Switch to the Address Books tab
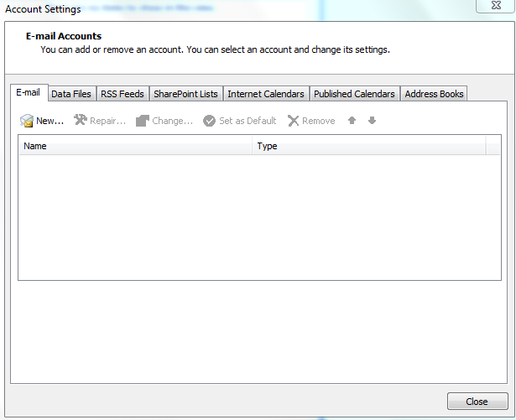The width and height of the screenshot is (516, 420). (x=434, y=94)
